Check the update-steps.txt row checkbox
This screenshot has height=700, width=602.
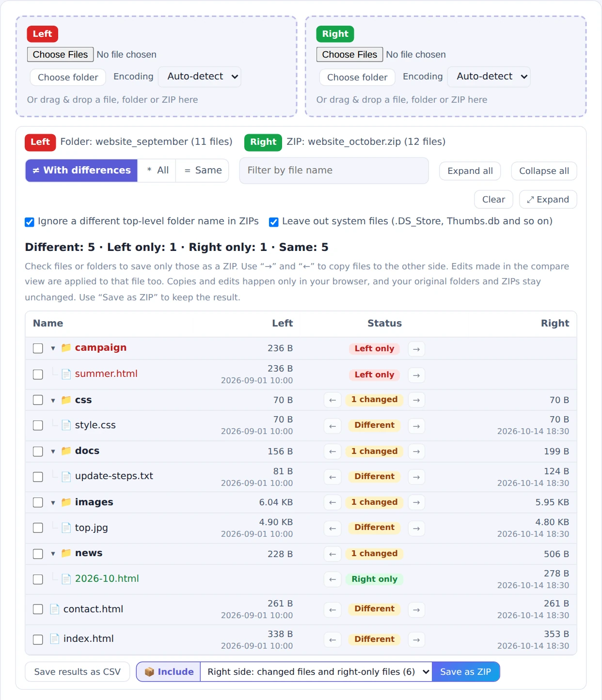click(38, 477)
